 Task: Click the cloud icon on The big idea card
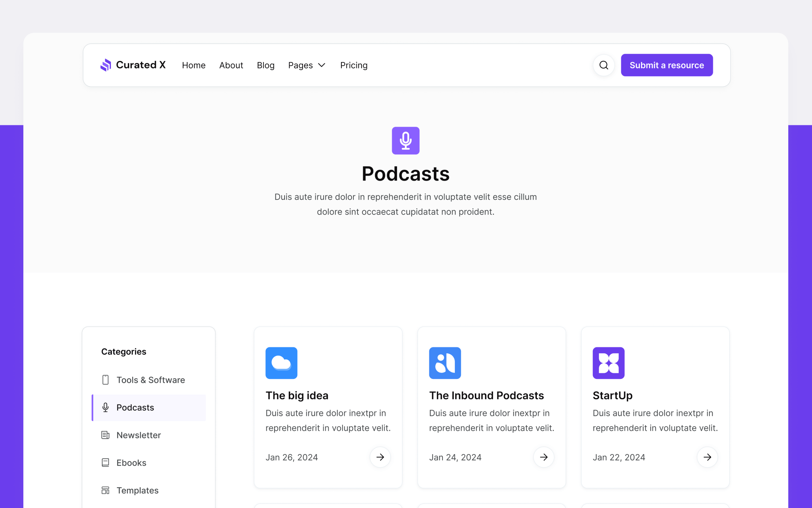pyautogui.click(x=282, y=363)
